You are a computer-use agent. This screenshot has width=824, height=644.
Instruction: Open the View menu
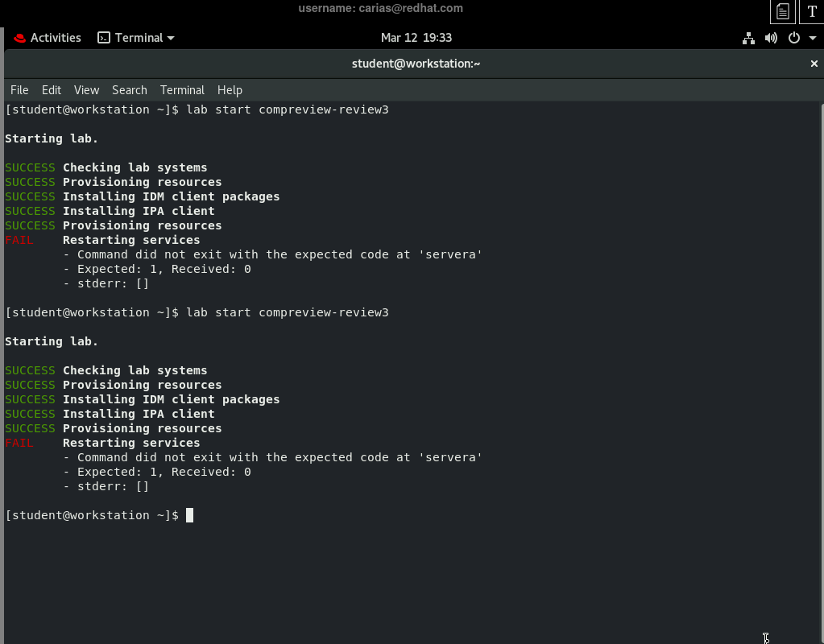86,90
